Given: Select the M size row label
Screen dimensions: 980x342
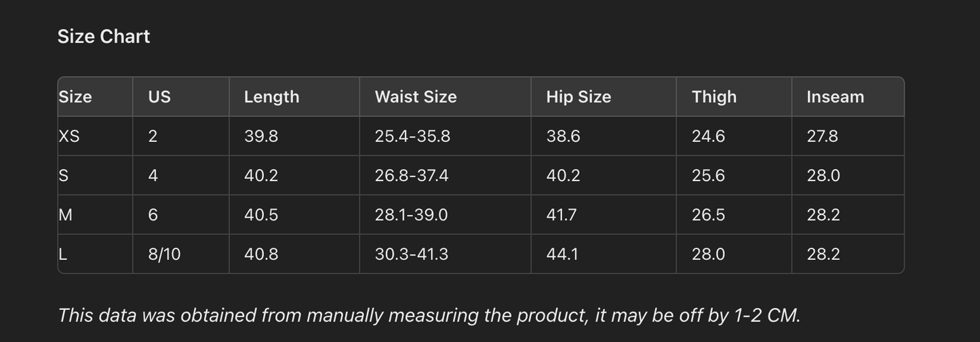Looking at the screenshot, I should 66,215.
